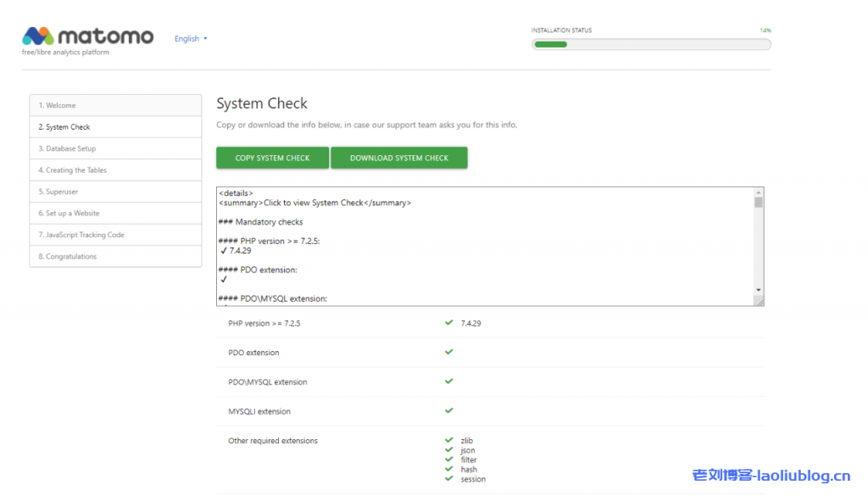The width and height of the screenshot is (868, 501).
Task: Click the checkmark next to session
Action: coord(448,478)
